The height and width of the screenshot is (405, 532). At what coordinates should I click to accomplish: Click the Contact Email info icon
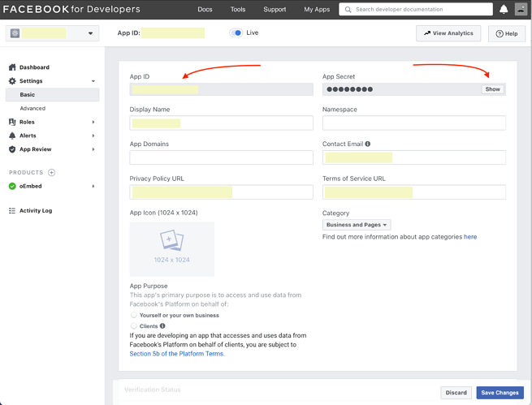pos(367,144)
